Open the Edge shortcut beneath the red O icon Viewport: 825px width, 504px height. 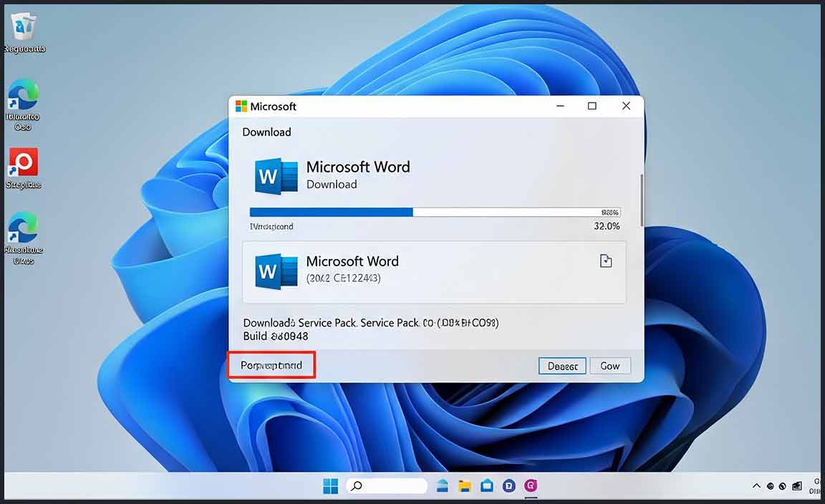click(24, 229)
